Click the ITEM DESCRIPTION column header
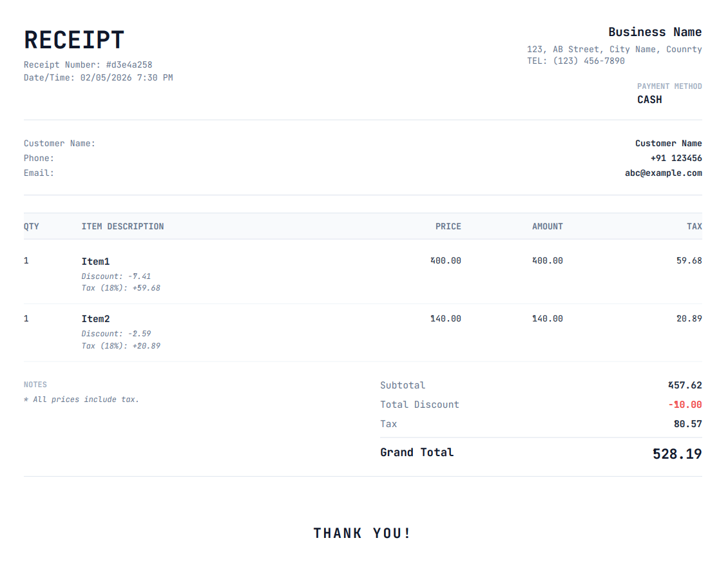 click(122, 226)
